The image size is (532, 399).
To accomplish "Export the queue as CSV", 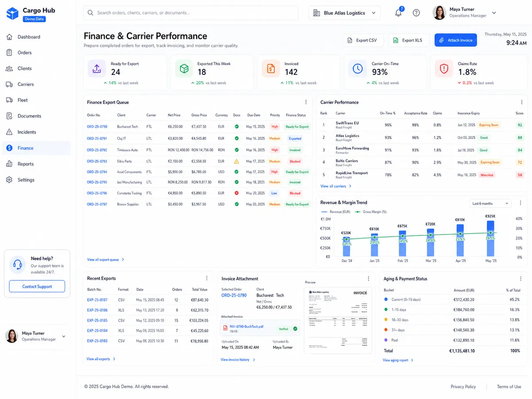I will (362, 40).
